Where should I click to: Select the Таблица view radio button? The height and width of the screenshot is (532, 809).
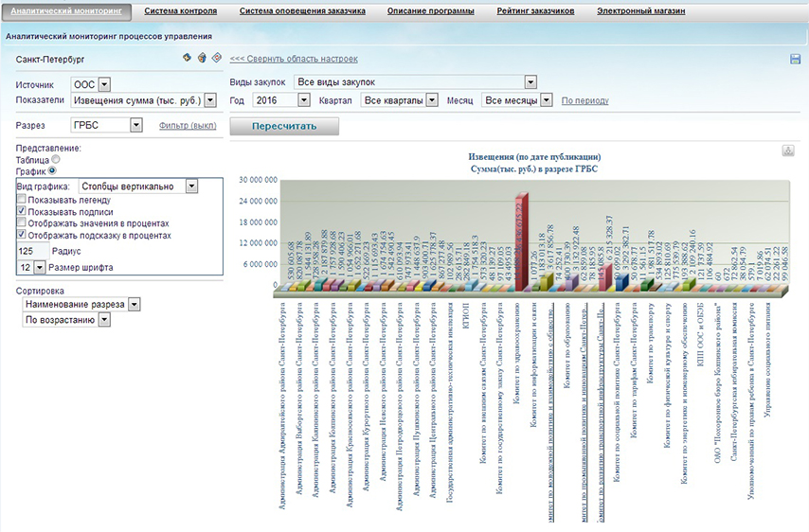click(x=57, y=160)
